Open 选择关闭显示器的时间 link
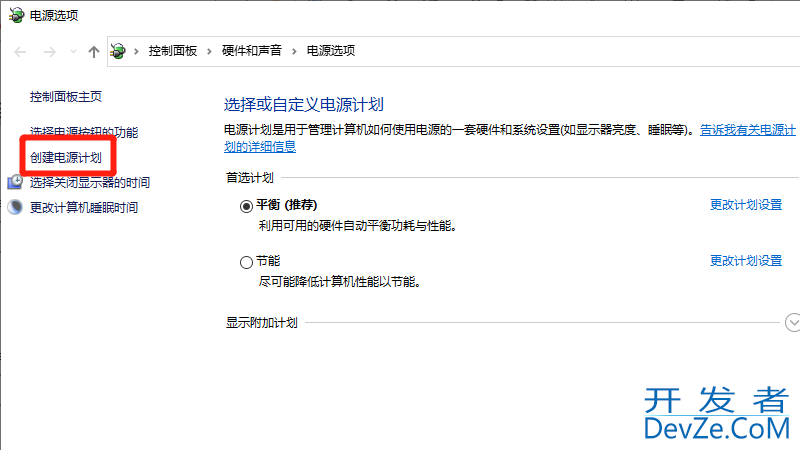The image size is (800, 450). pos(90,182)
